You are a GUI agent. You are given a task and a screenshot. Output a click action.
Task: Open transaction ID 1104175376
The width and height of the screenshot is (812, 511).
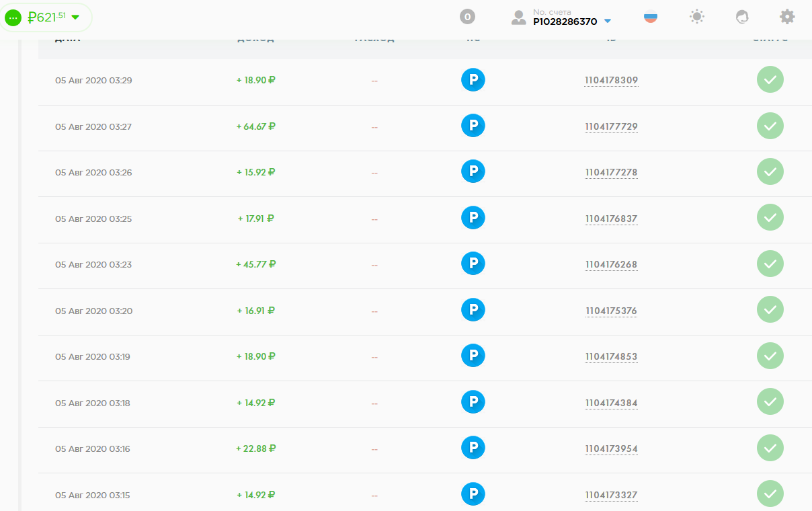click(x=611, y=311)
